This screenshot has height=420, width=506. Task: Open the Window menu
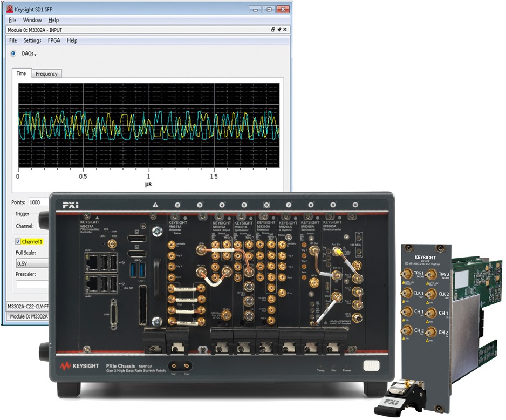32,20
